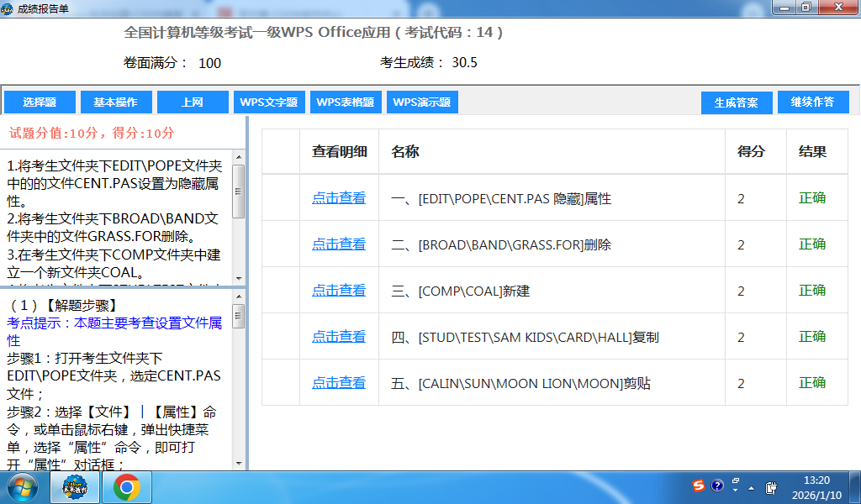The image size is (861, 504).
Task: Open the WPS演示题 tab
Action: coord(422,102)
